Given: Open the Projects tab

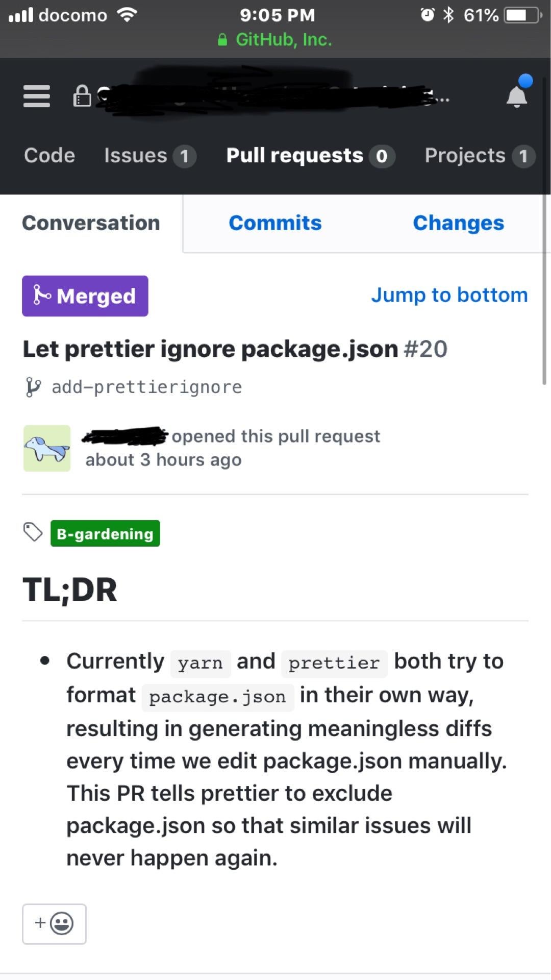Looking at the screenshot, I should (x=479, y=156).
